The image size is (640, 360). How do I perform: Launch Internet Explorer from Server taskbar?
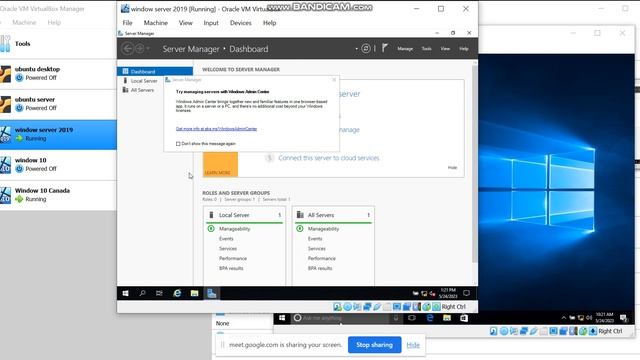coord(177,293)
